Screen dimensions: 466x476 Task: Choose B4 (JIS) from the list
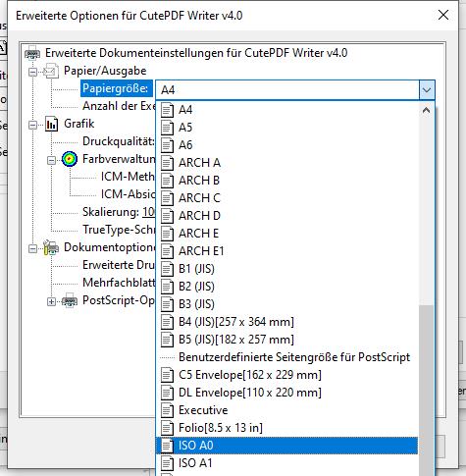tap(286, 322)
